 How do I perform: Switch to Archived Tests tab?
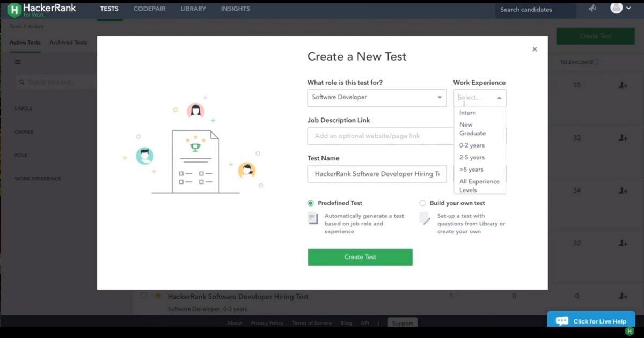pos(68,42)
